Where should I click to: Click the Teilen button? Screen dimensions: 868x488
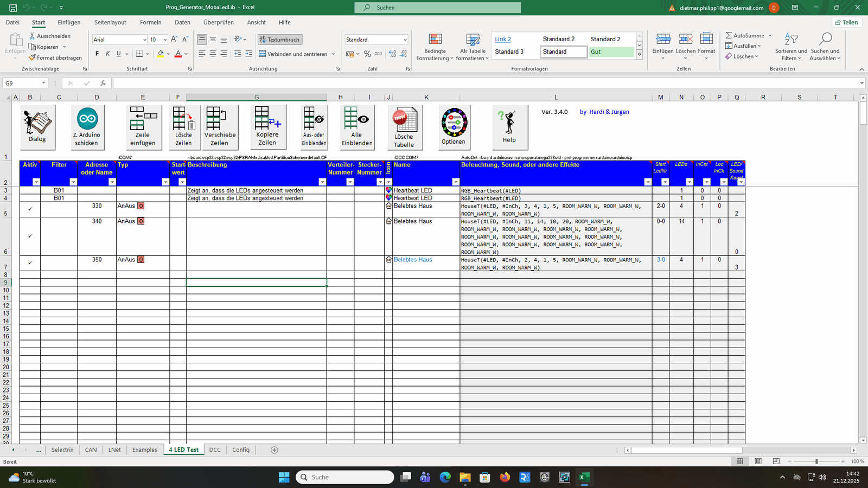point(847,22)
